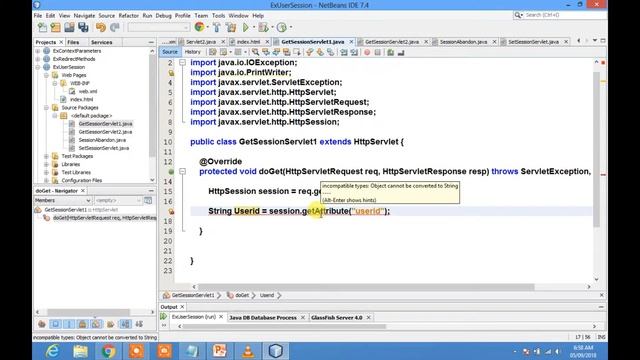Toggle Fully Qualified Names in Navigator

[110, 324]
